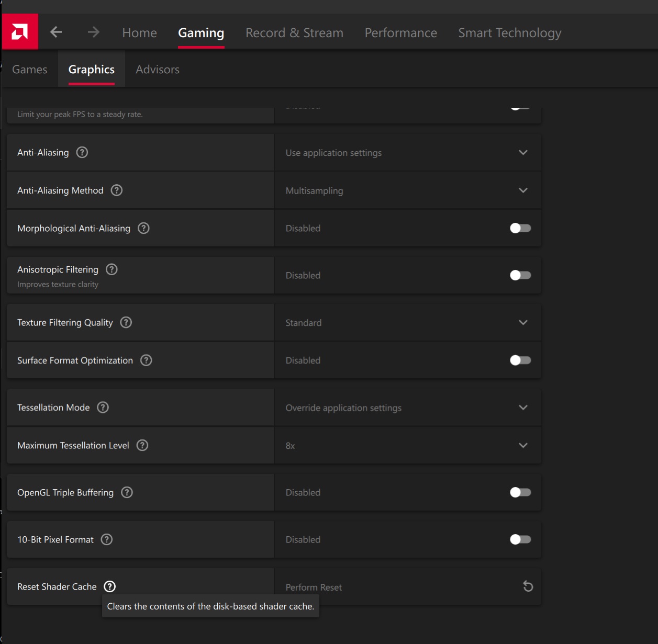Switch to Games sub-tab
The image size is (658, 644).
pyautogui.click(x=30, y=70)
